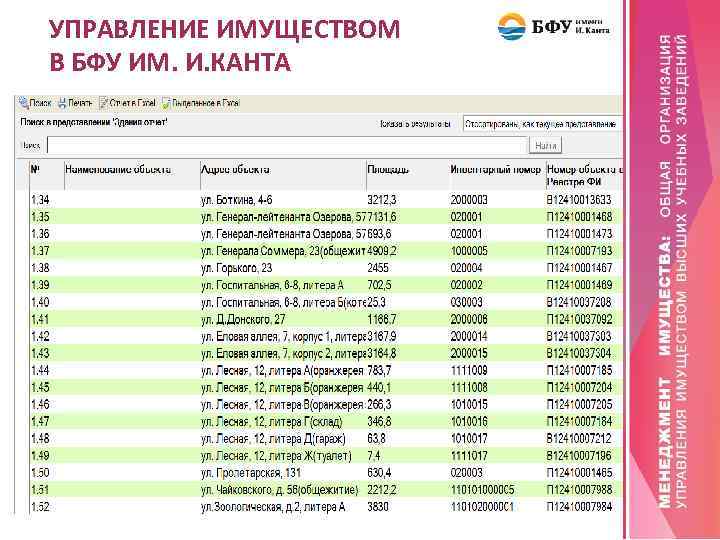Click the search text input field

[x=287, y=146]
